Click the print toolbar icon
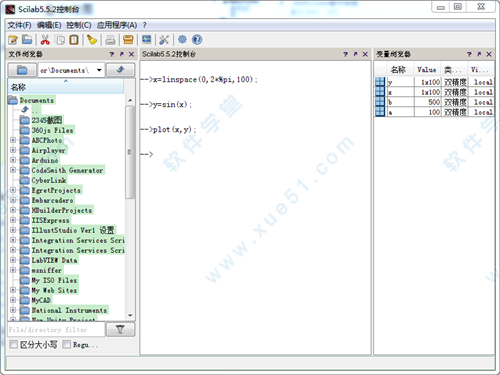Screen dimensions: 500x375 110,40
